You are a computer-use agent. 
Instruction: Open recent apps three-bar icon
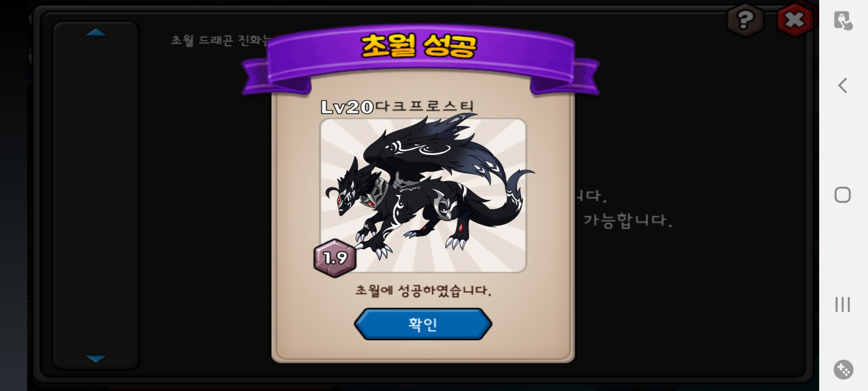[843, 304]
